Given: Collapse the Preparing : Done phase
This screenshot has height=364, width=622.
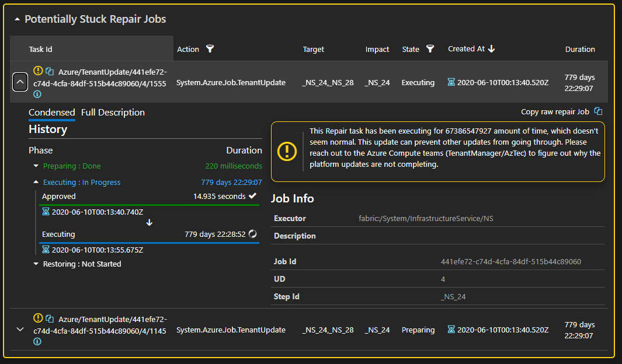Looking at the screenshot, I should (x=36, y=166).
